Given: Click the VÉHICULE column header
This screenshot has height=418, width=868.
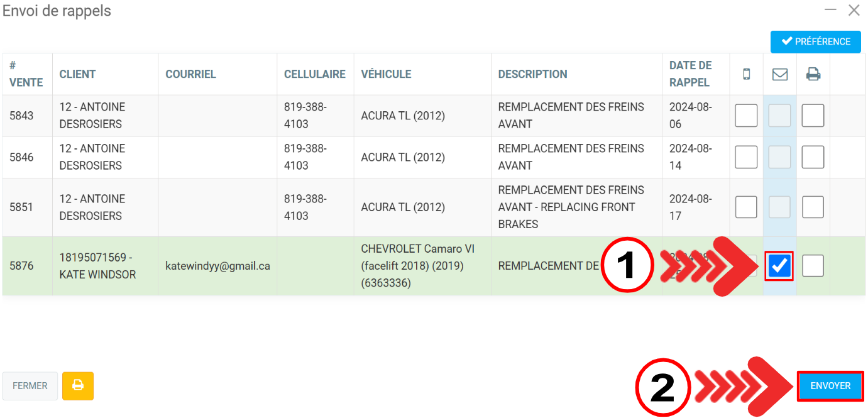Looking at the screenshot, I should point(386,74).
